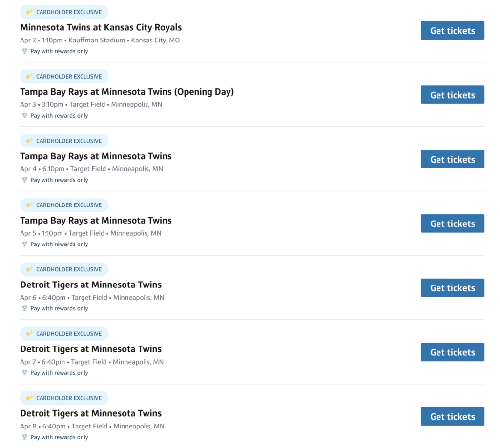Get tickets for the Apr 8 Tigers game
Viewport: 500px width, 448px height.
coord(452,417)
